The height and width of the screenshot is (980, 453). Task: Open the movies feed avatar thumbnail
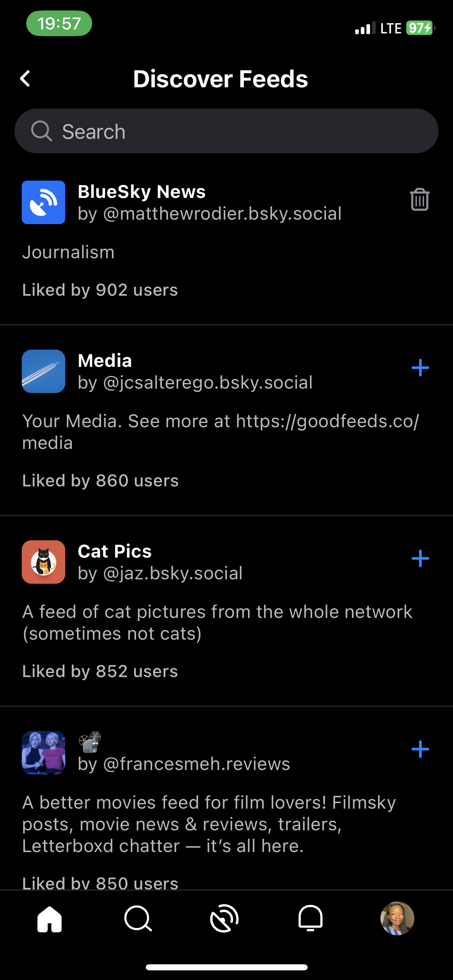click(x=43, y=753)
